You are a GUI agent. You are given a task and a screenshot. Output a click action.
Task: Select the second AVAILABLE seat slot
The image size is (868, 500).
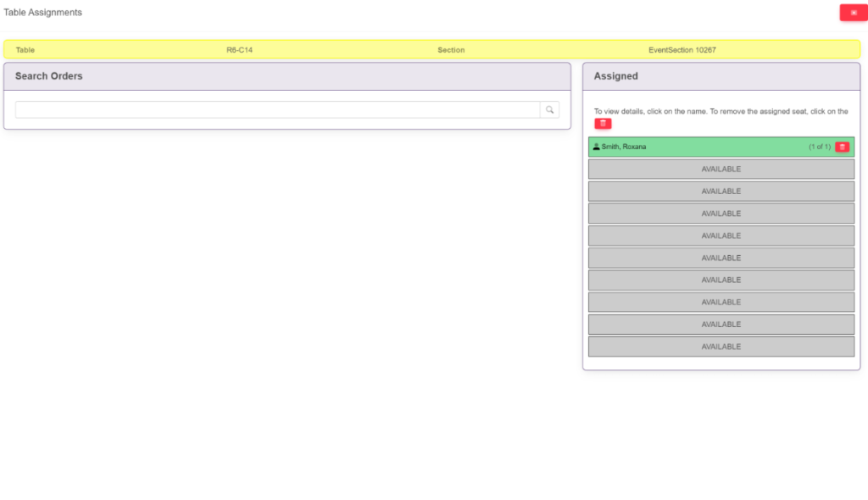[x=721, y=192]
